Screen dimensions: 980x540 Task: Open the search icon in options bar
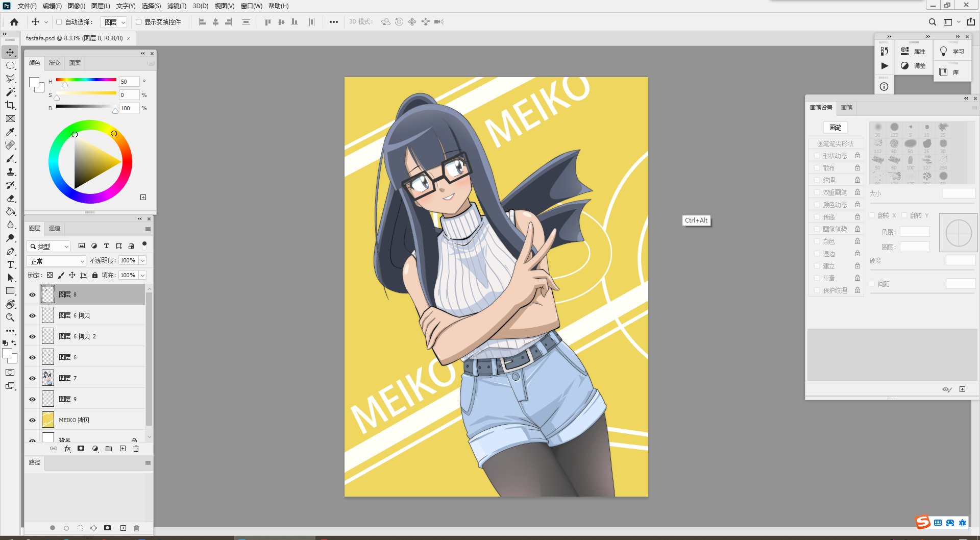[x=932, y=22]
